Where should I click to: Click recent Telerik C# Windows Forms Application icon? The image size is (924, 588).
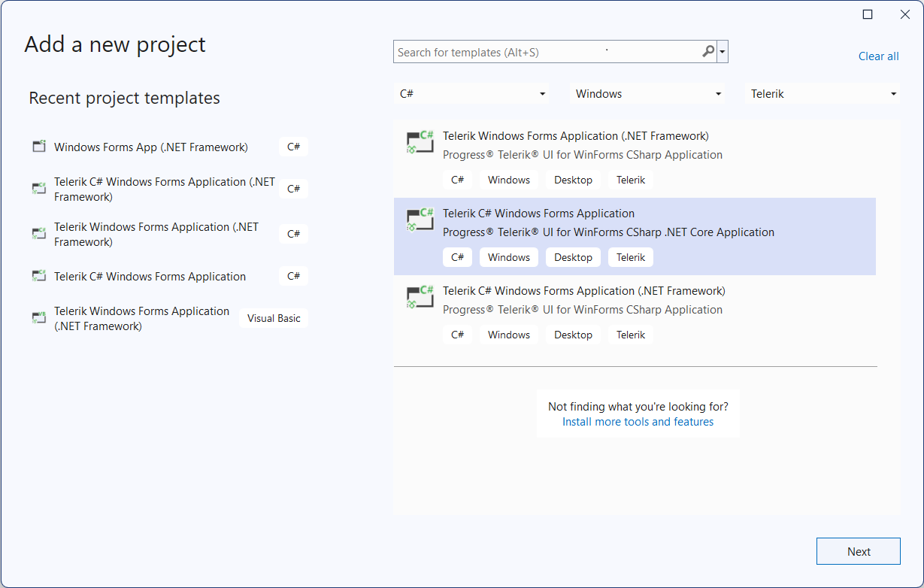[x=39, y=276]
